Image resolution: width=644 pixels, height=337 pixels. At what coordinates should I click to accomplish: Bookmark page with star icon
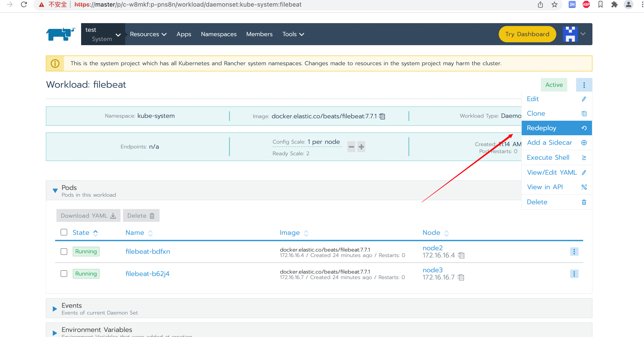(x=554, y=4)
